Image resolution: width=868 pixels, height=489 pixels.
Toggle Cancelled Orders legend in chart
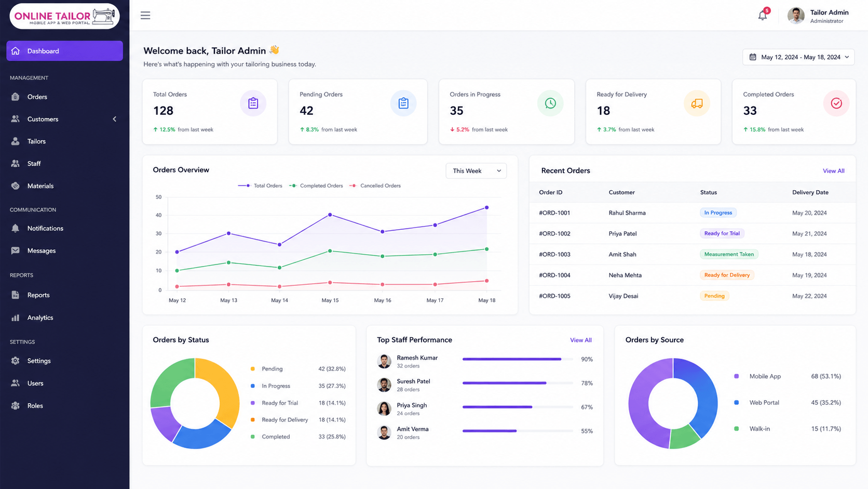375,186
